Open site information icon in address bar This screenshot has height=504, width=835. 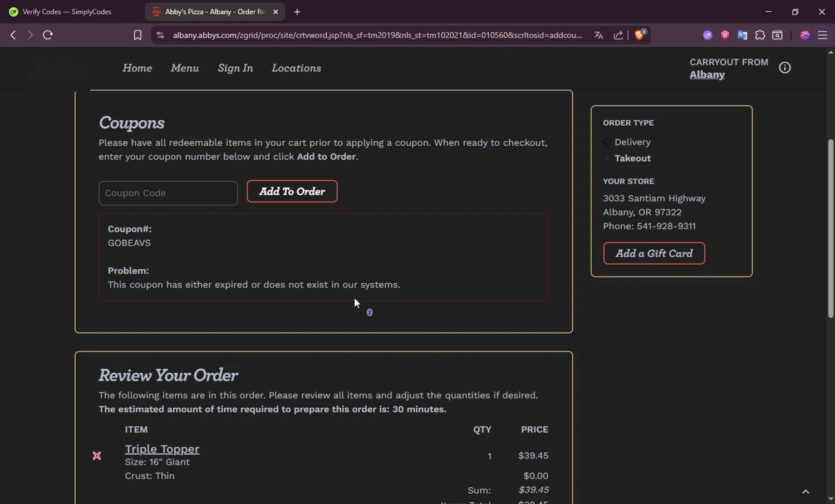(160, 35)
